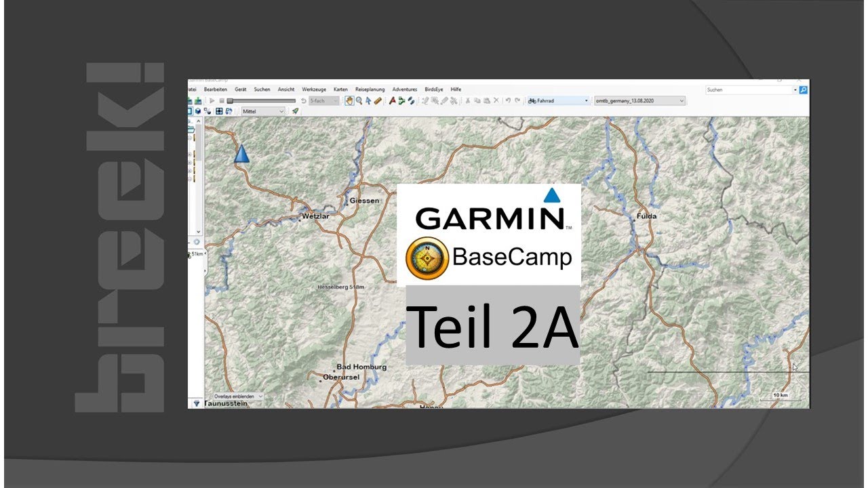Screen dimensions: 868x488
Task: Open the Bearbeiten menu
Action: pyautogui.click(x=216, y=89)
